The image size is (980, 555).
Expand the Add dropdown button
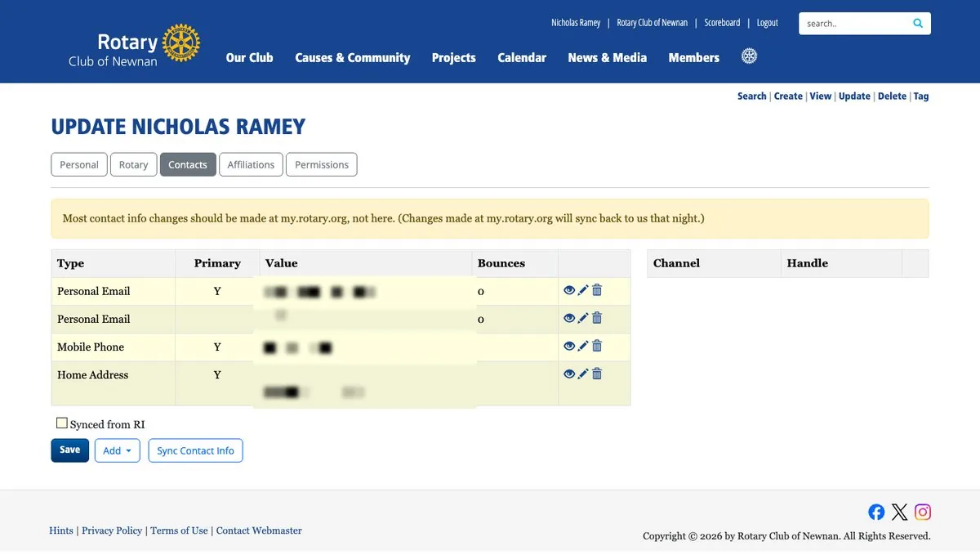118,450
